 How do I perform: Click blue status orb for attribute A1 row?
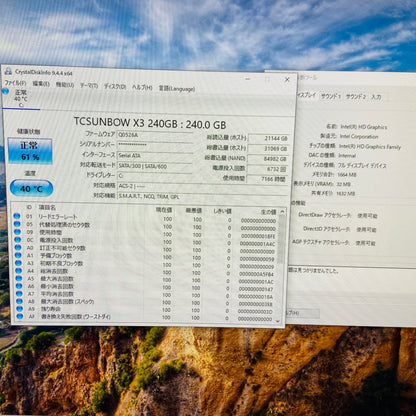18,255
